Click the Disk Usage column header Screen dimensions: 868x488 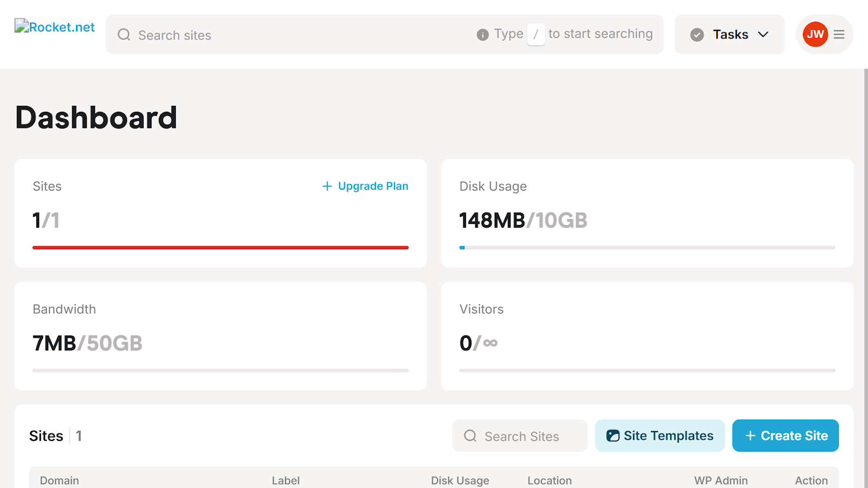point(460,480)
